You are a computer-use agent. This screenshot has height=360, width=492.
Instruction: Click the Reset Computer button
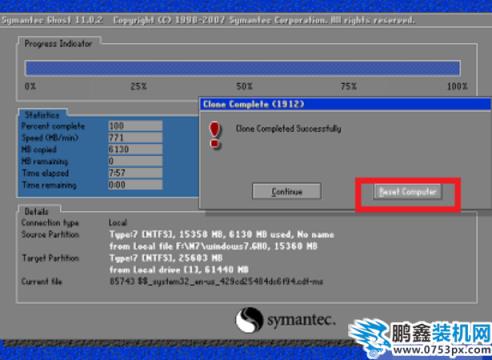pos(407,192)
